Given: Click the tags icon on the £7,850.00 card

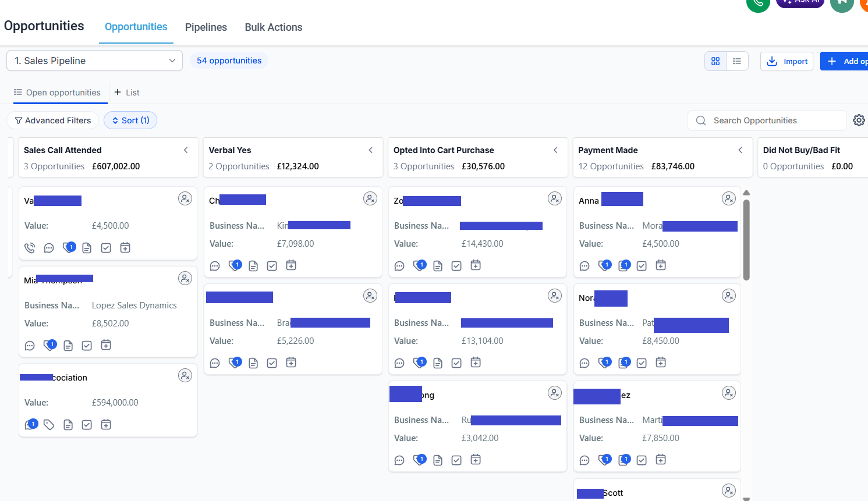Looking at the screenshot, I should [605, 460].
